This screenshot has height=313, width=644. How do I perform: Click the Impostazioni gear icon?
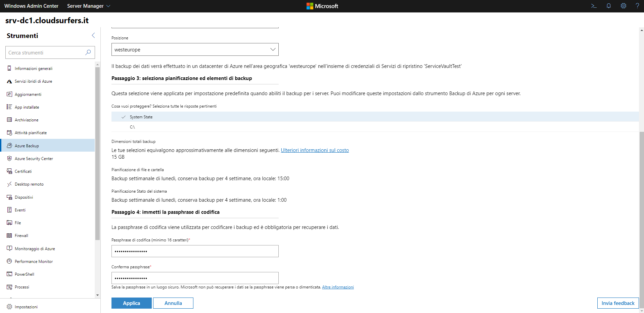[x=9, y=307]
